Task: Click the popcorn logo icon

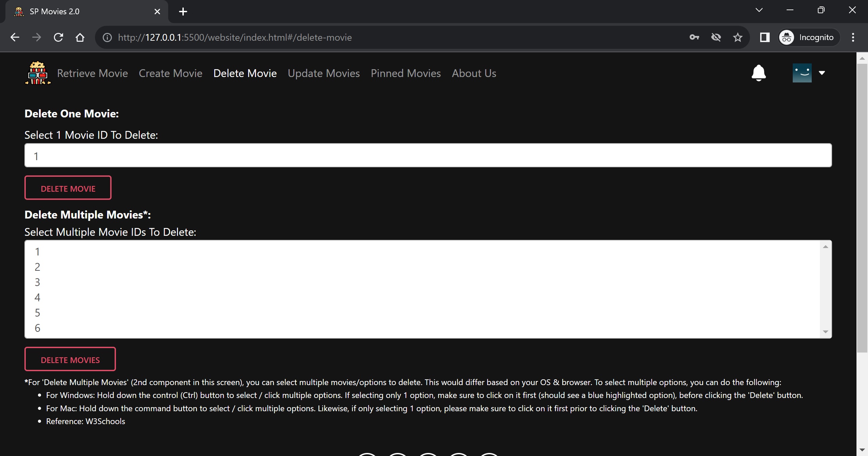Action: tap(38, 73)
